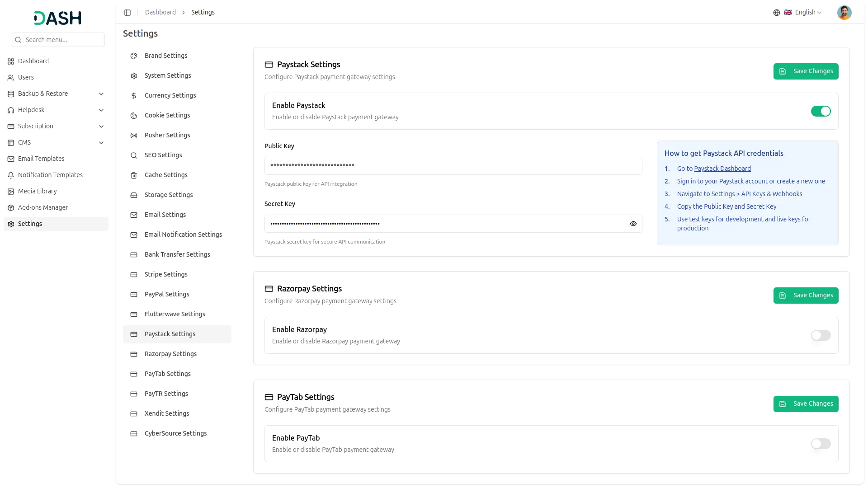
Task: Click the sidebar collapse panel icon
Action: (x=127, y=13)
